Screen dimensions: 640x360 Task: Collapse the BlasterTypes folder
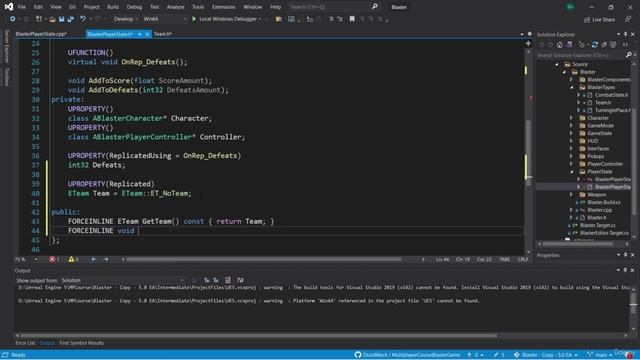(x=571, y=87)
